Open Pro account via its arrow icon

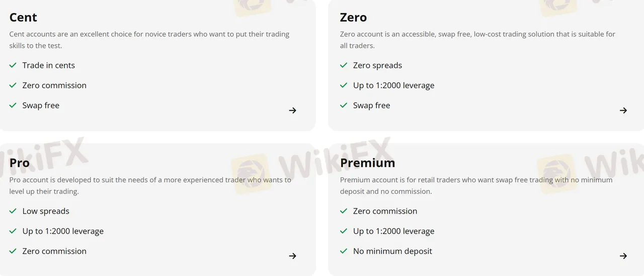coord(292,256)
